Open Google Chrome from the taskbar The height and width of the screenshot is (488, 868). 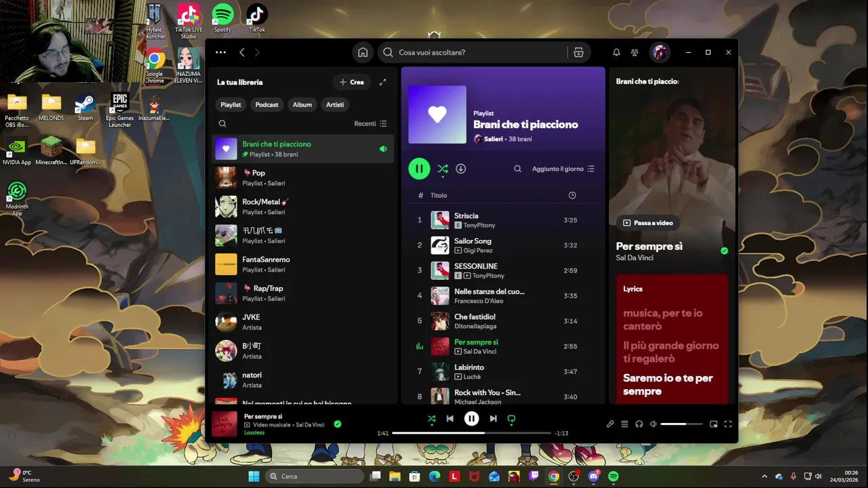coord(554,476)
